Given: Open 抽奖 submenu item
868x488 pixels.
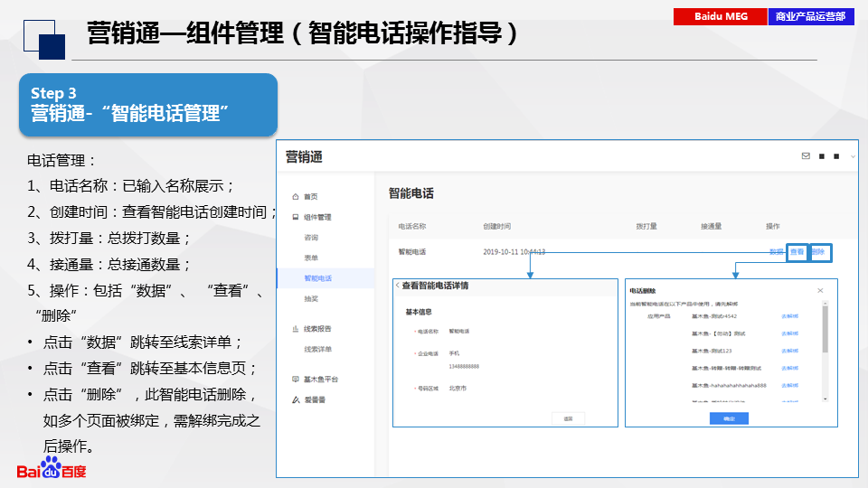Looking at the screenshot, I should (310, 299).
